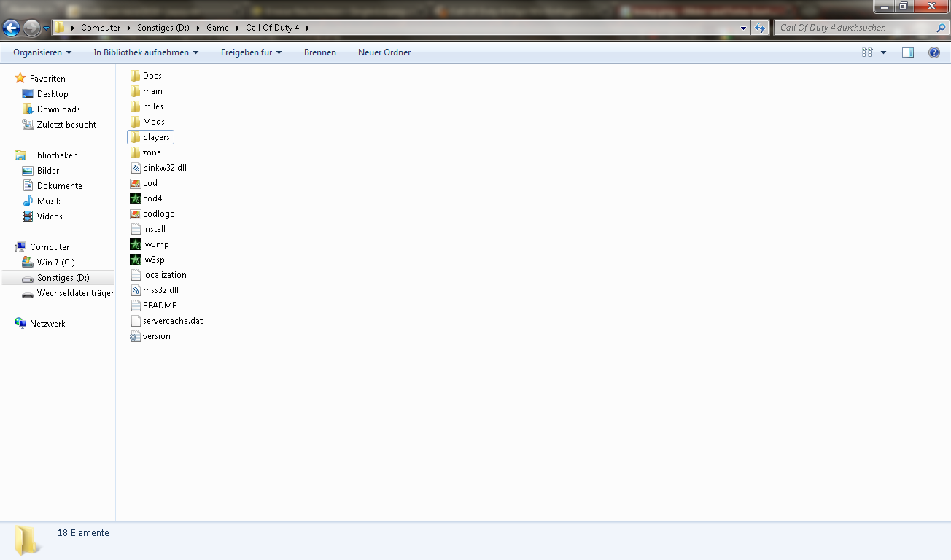This screenshot has width=951, height=560.
Task: Select the mss32.dll file icon
Action: [x=136, y=290]
